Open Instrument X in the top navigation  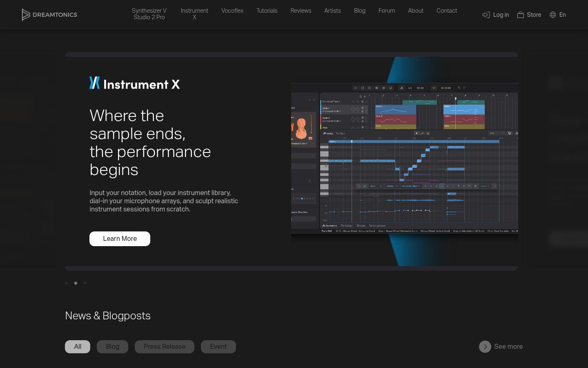click(x=194, y=14)
